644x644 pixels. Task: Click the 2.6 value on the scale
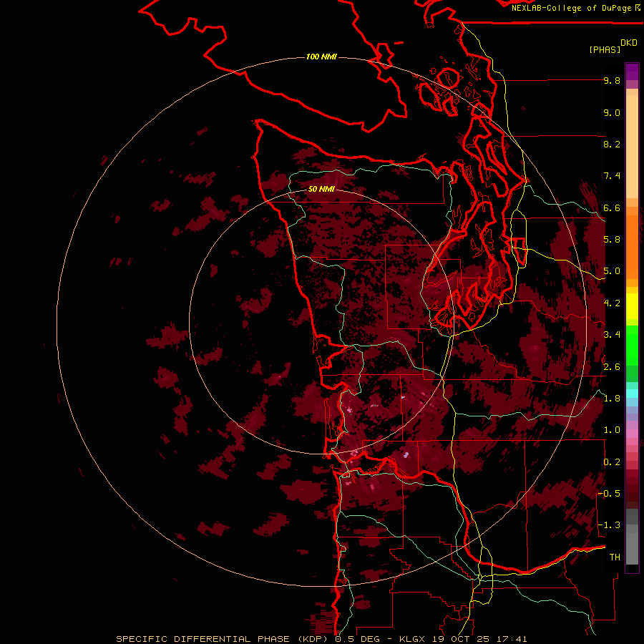click(x=612, y=367)
